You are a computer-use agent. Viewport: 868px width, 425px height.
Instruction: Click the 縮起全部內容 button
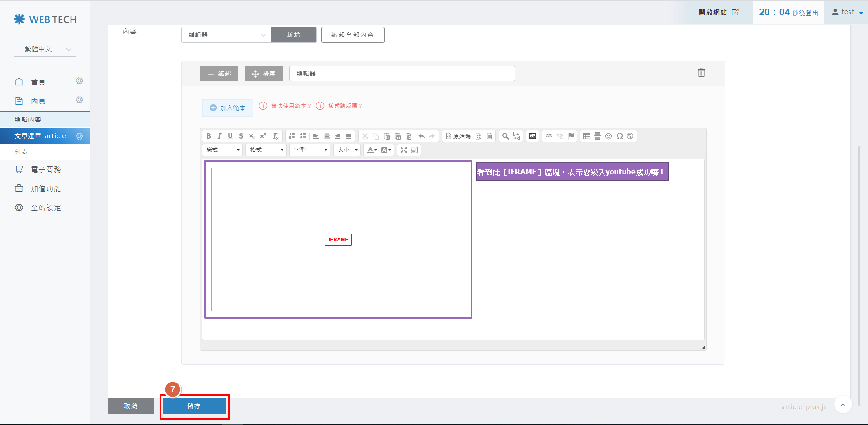[353, 35]
